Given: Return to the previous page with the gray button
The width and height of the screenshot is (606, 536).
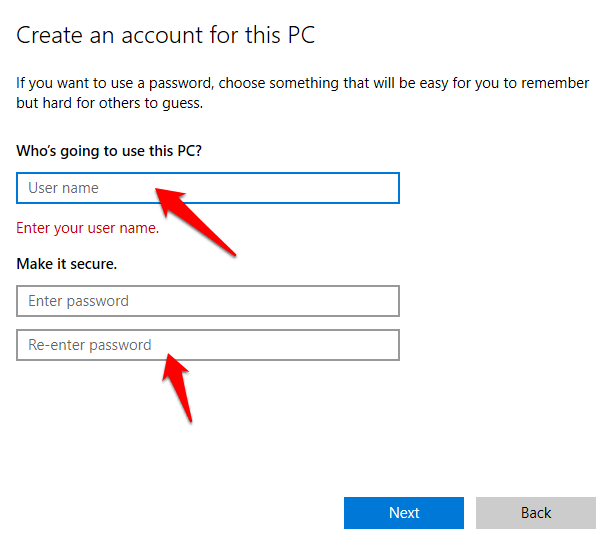Looking at the screenshot, I should [x=536, y=513].
